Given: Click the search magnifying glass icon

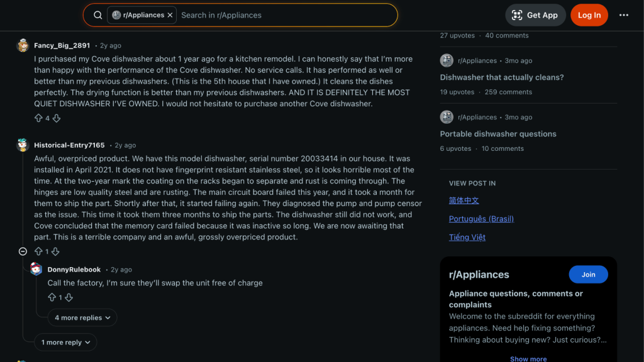Looking at the screenshot, I should 97,14.
